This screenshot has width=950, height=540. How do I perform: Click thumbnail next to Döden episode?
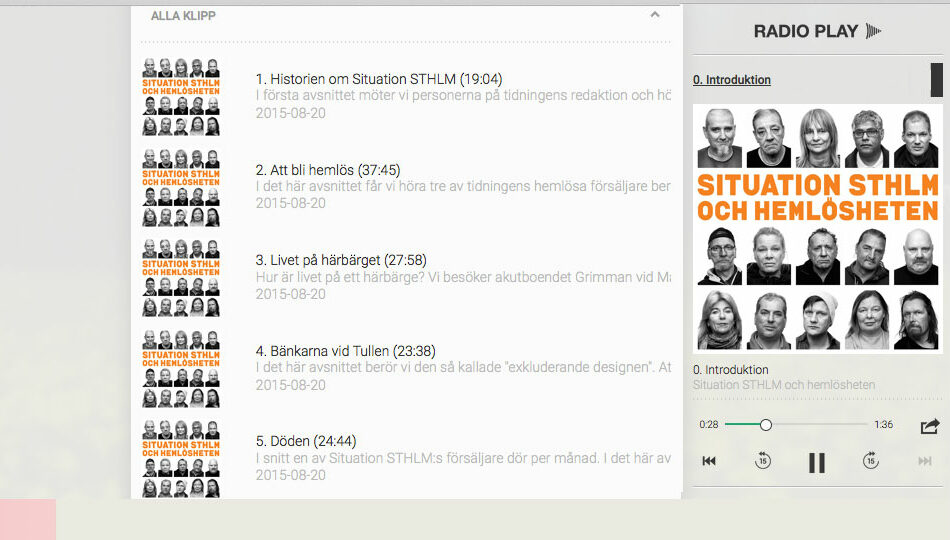pos(181,456)
